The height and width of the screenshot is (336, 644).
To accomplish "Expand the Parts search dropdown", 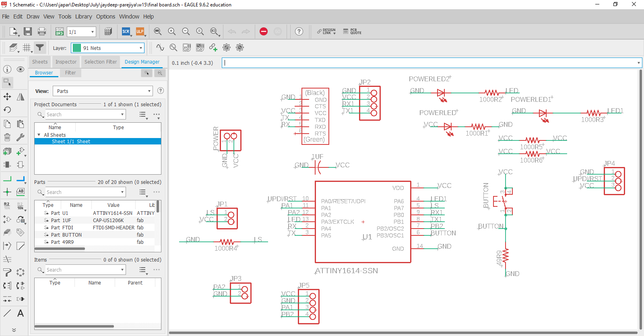I will point(122,192).
